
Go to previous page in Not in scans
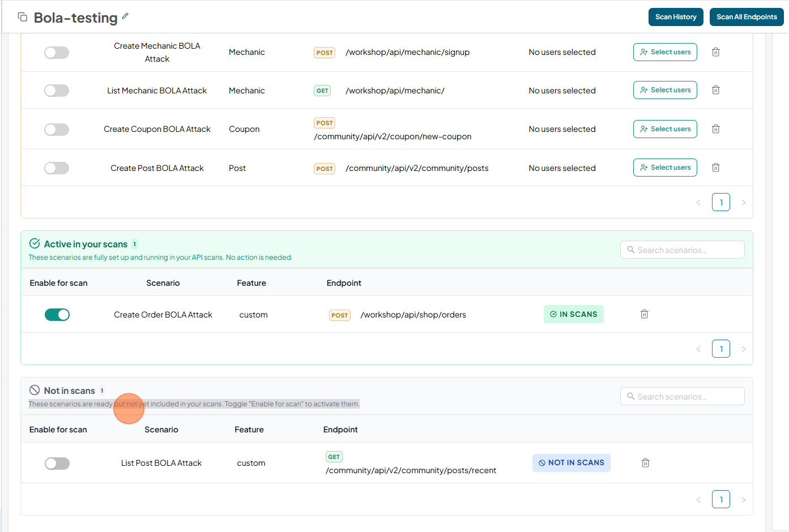pos(698,500)
